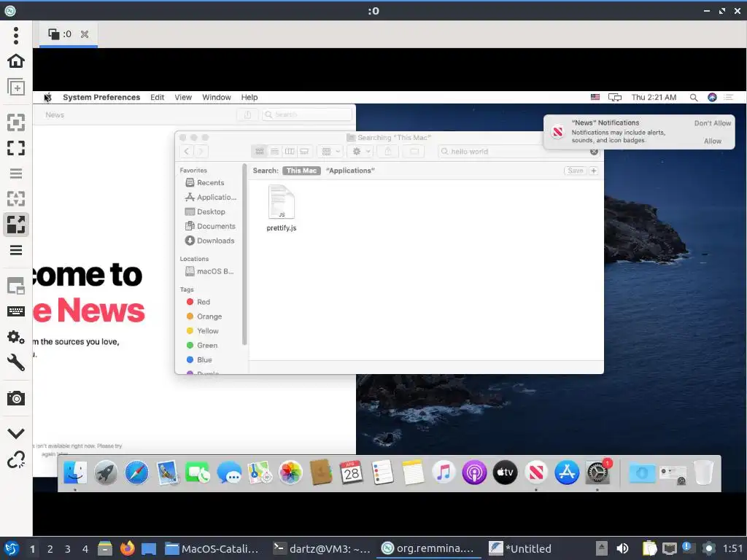
Task: Open Applications in Finder sidebar
Action: tap(210, 197)
